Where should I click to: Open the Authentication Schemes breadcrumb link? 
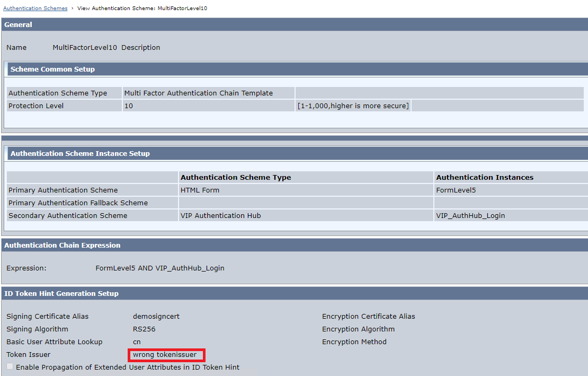(35, 8)
